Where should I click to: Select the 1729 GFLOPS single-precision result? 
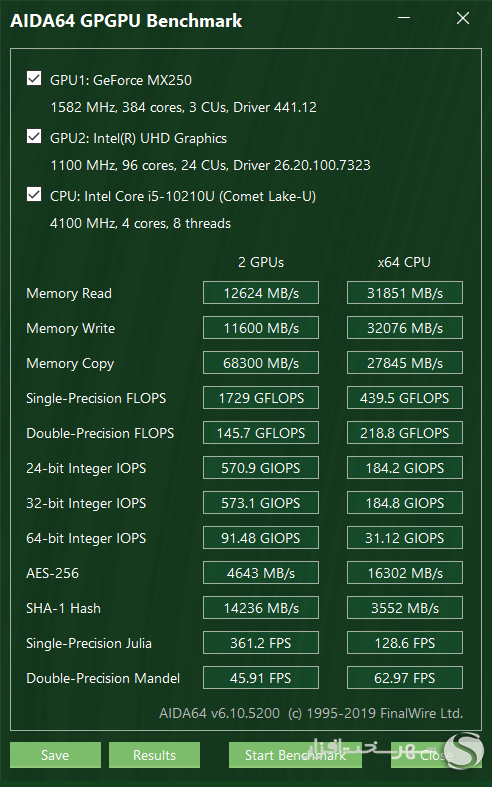[261, 398]
